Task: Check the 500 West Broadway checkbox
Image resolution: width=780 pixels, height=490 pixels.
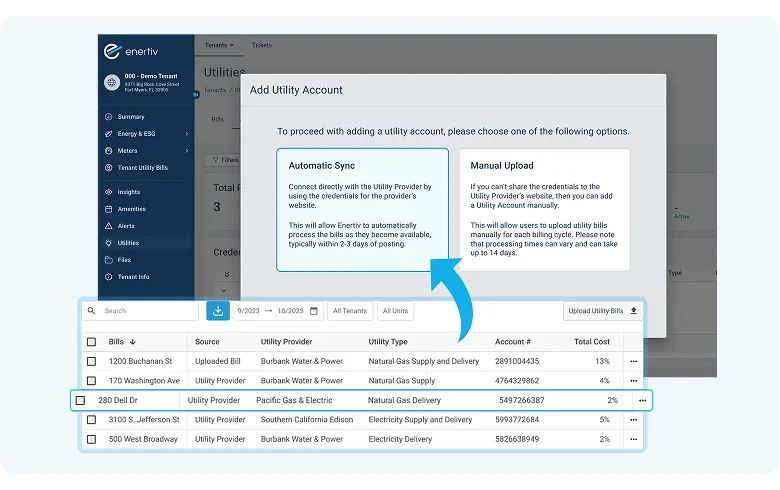Action: pos(92,439)
